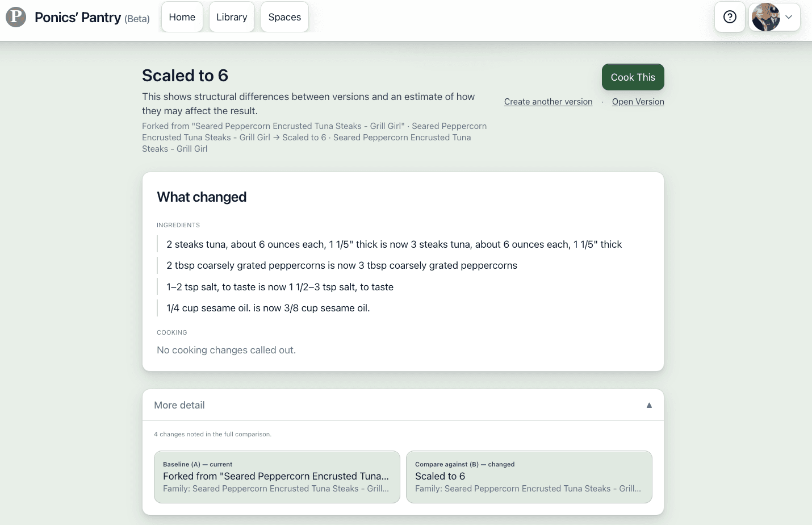Image resolution: width=812 pixels, height=525 pixels.
Task: Click the More detail section header
Action: coord(403,405)
